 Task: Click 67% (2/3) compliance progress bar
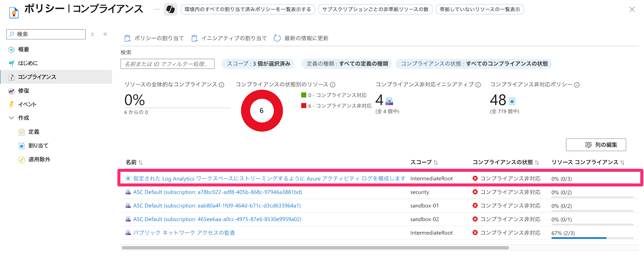click(592, 238)
